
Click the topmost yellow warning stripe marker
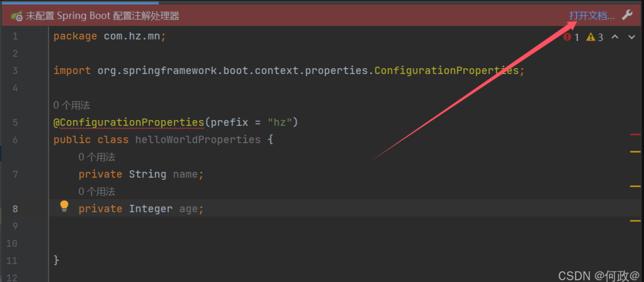pos(635,152)
